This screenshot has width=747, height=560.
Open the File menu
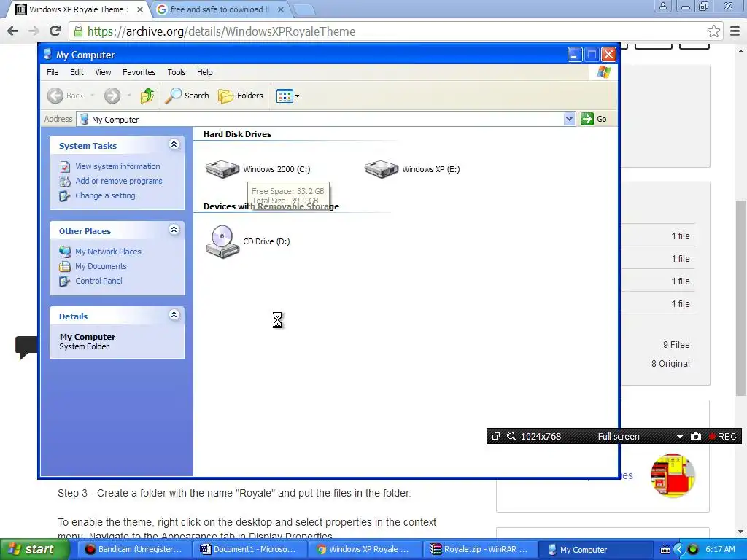click(x=53, y=72)
